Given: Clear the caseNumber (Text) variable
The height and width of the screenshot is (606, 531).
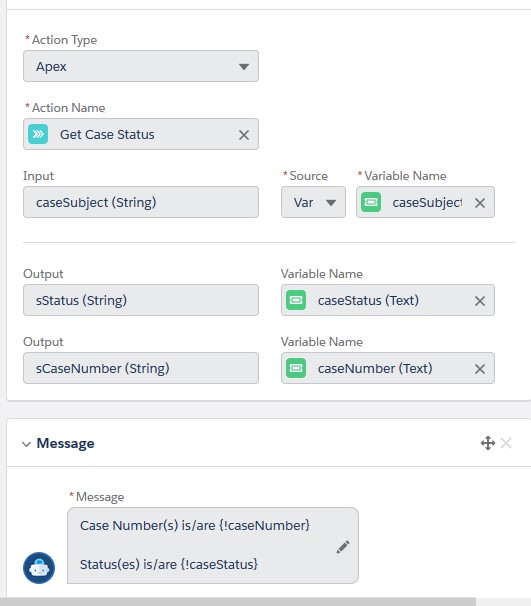Looking at the screenshot, I should point(480,369).
